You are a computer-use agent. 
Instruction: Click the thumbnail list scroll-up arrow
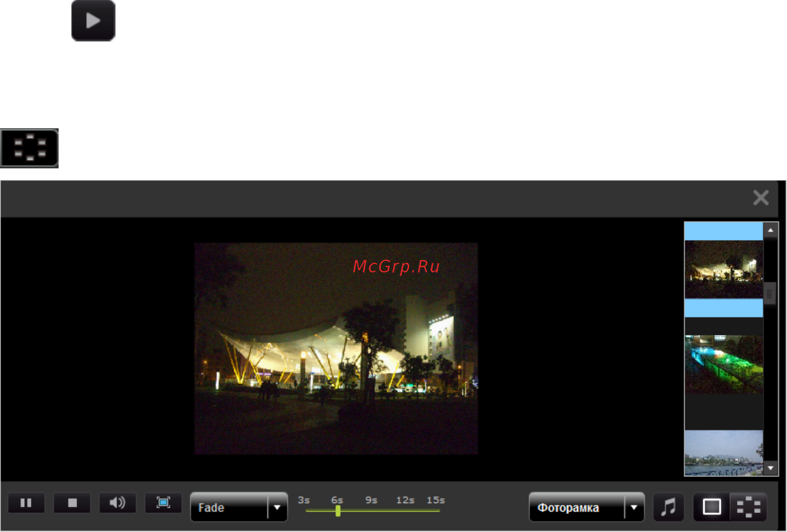(770, 230)
